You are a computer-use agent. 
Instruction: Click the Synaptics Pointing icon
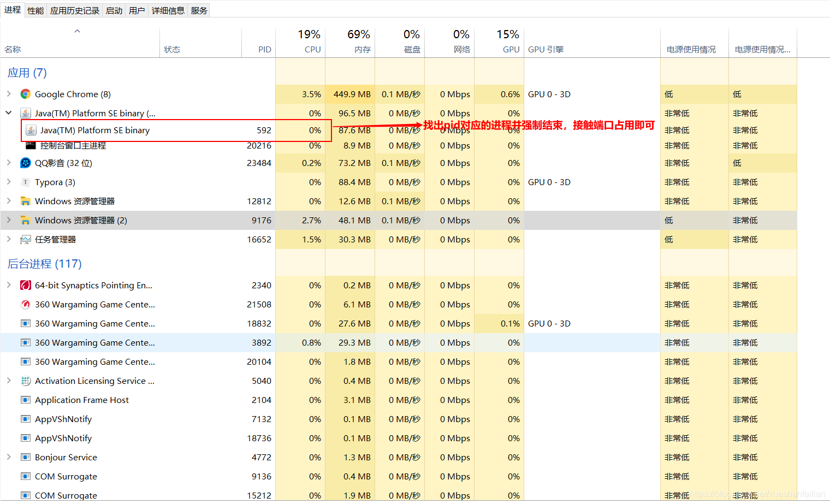[x=25, y=285]
